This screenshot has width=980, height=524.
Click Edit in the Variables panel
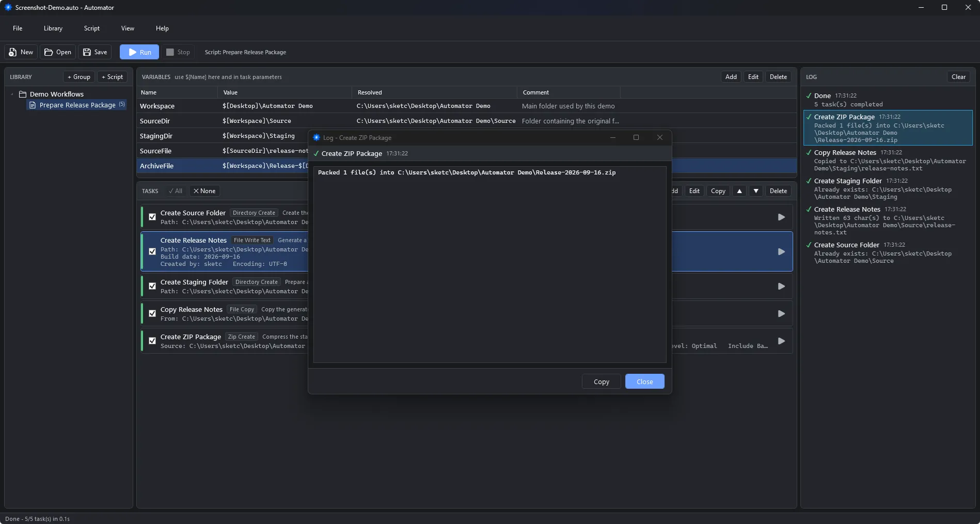(753, 77)
